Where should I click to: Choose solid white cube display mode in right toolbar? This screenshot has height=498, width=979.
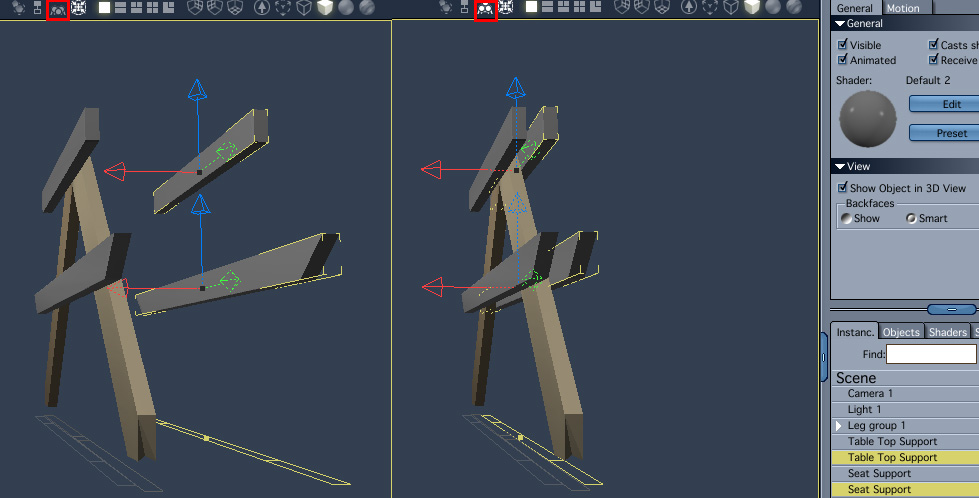click(x=752, y=7)
